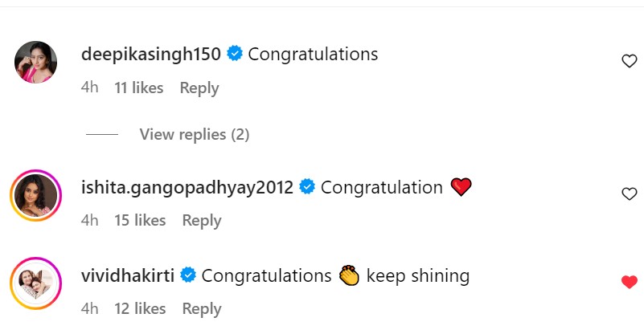View the 15 likes on ishita's comment
The width and height of the screenshot is (644, 334).
coord(140,220)
